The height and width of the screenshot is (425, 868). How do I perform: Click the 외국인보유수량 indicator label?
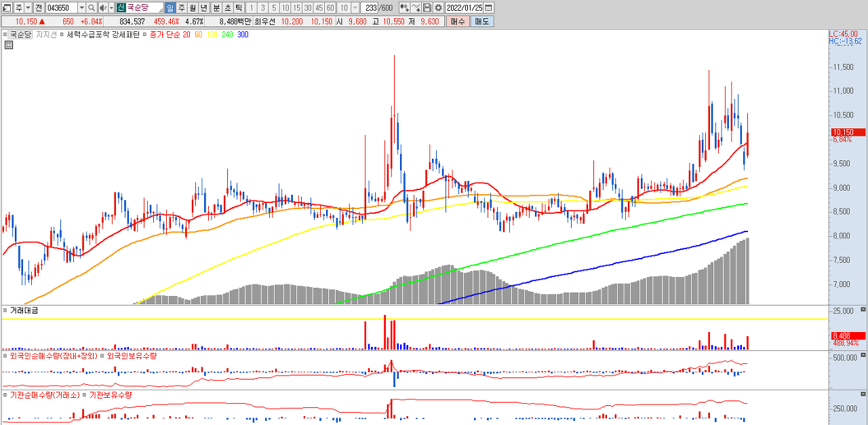(x=132, y=356)
